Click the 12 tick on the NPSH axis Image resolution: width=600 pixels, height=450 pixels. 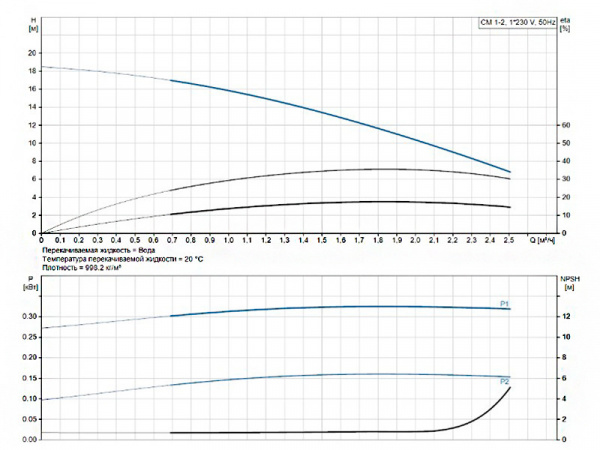pyautogui.click(x=565, y=316)
